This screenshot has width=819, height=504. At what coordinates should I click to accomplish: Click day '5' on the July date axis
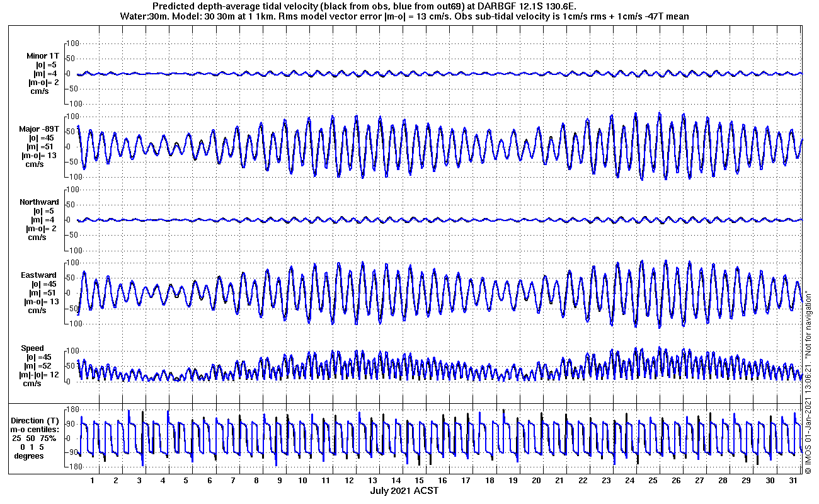point(186,480)
